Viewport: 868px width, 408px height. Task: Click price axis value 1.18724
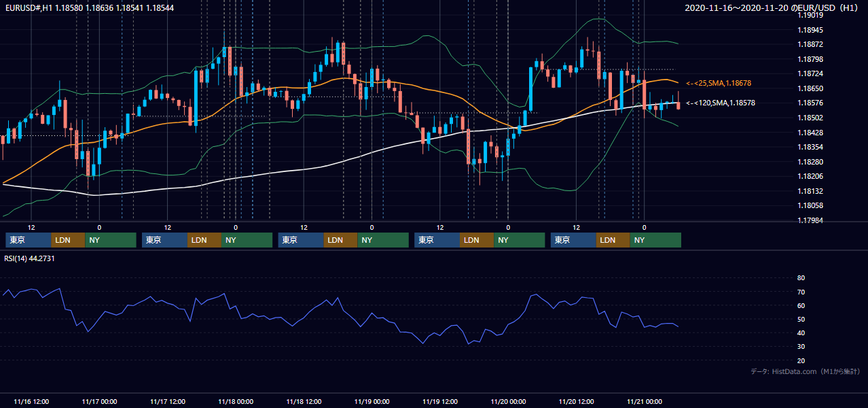pos(810,73)
